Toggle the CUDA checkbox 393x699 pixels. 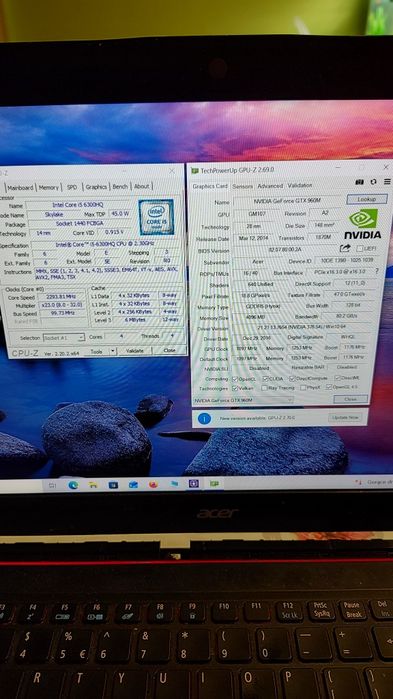point(265,378)
